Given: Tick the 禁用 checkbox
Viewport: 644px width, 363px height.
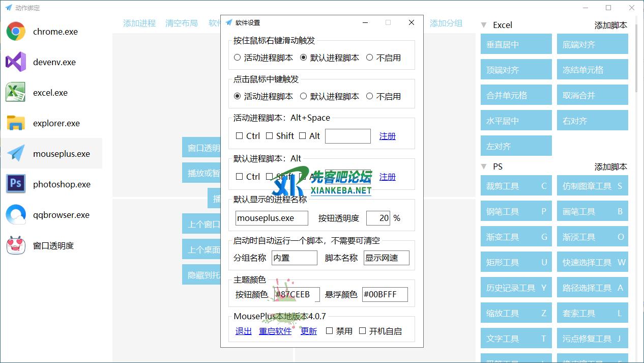Looking at the screenshot, I should 329,331.
